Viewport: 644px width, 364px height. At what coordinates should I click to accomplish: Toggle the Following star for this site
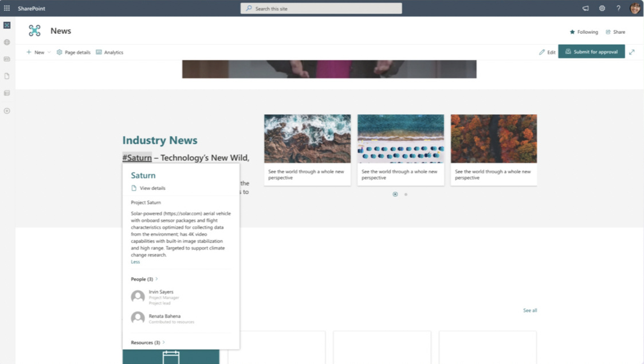click(x=584, y=32)
